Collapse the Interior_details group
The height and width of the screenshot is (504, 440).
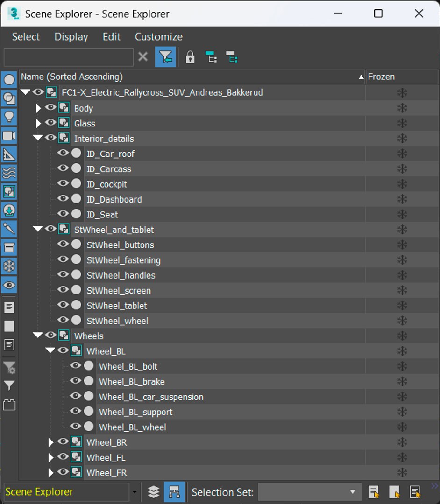[38, 138]
